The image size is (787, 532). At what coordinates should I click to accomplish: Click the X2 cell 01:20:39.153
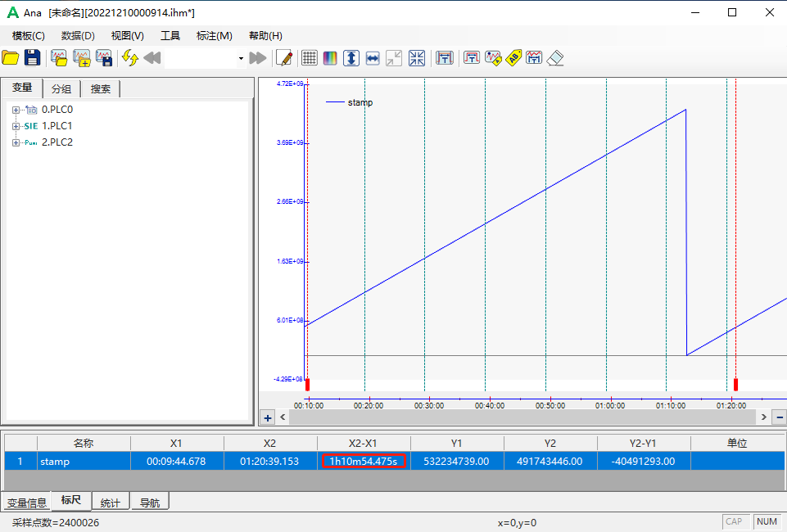click(269, 461)
